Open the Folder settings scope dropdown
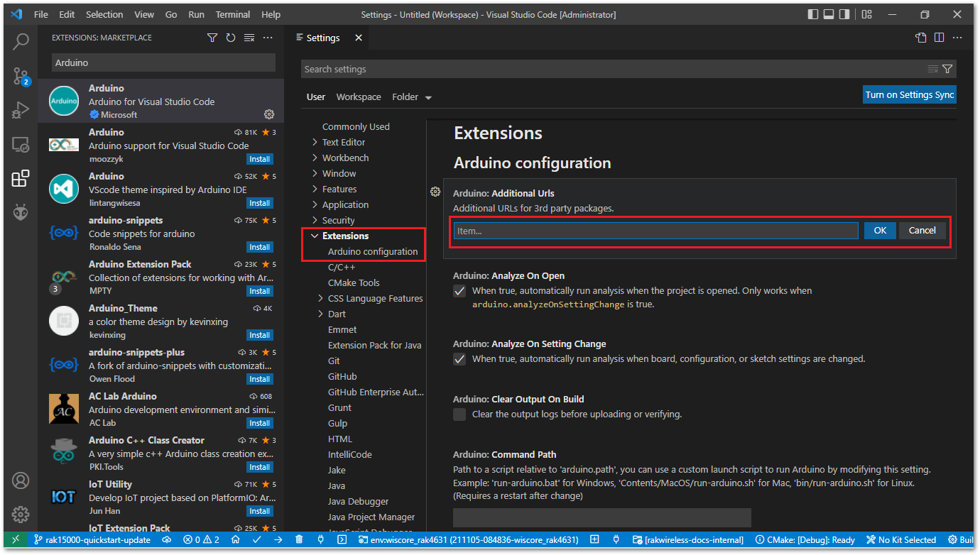This screenshot has height=555, width=980. click(412, 97)
